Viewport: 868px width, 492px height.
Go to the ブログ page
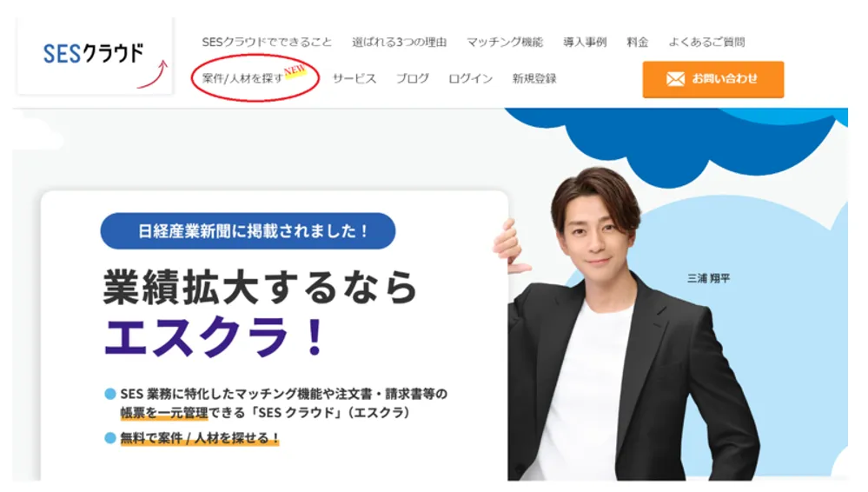(413, 79)
